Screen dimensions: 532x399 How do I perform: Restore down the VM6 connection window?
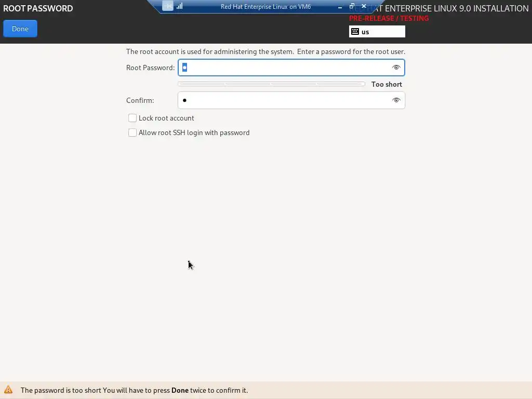coord(352,6)
